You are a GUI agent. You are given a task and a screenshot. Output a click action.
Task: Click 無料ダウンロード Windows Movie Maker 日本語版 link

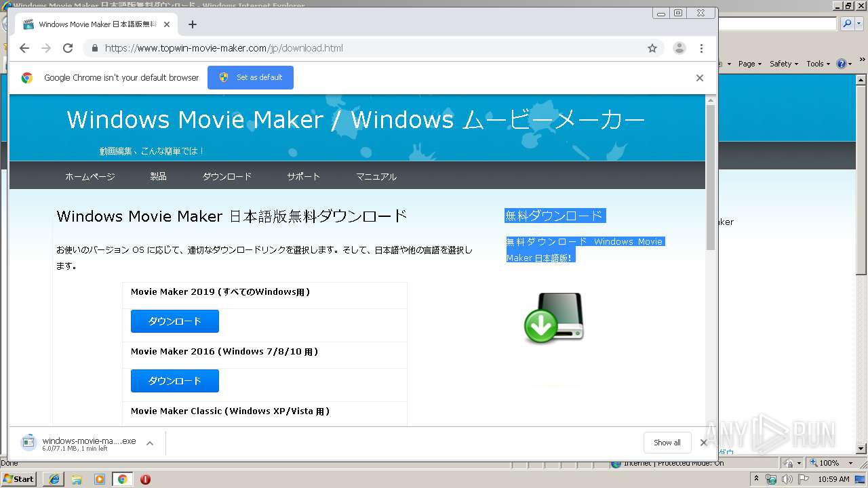tap(585, 249)
